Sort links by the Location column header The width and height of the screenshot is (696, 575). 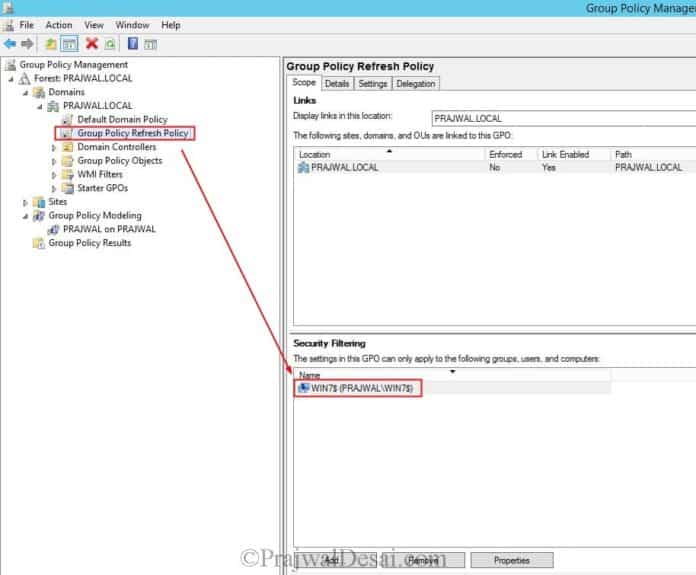390,155
